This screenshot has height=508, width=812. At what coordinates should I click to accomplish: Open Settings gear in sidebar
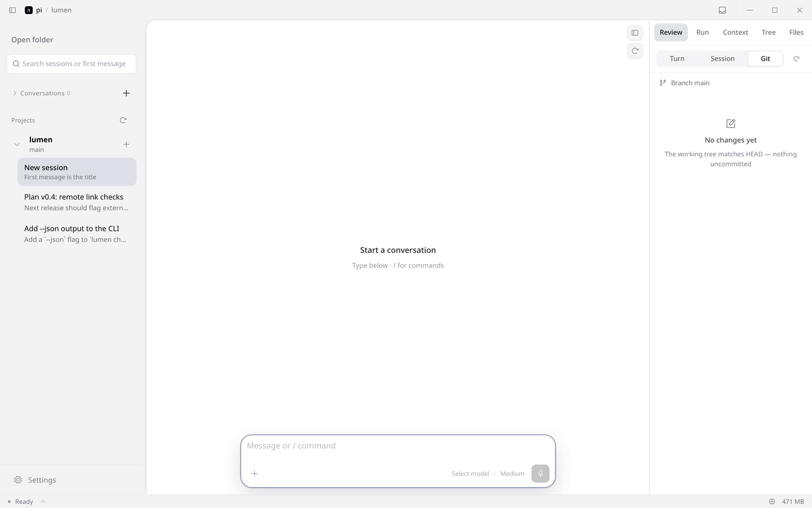point(18,480)
